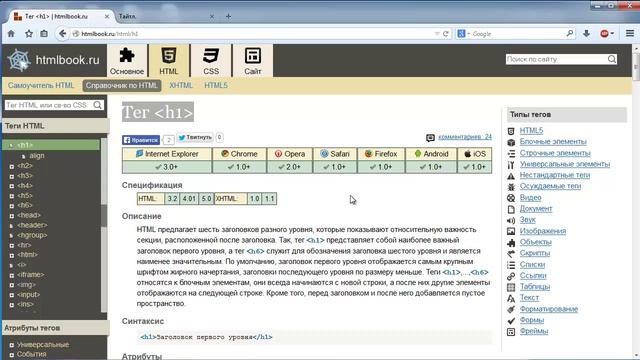
Task: Click the browser search magnifier icon
Action: pos(570,33)
